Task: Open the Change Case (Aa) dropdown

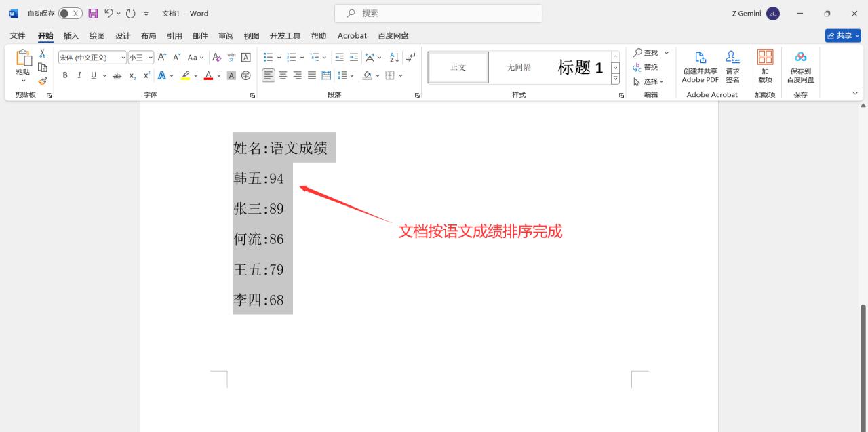Action: coord(196,58)
